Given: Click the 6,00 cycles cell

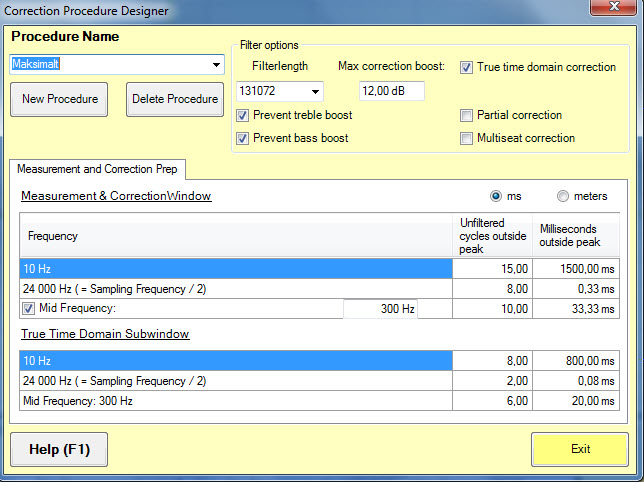Looking at the screenshot, I should (492, 401).
